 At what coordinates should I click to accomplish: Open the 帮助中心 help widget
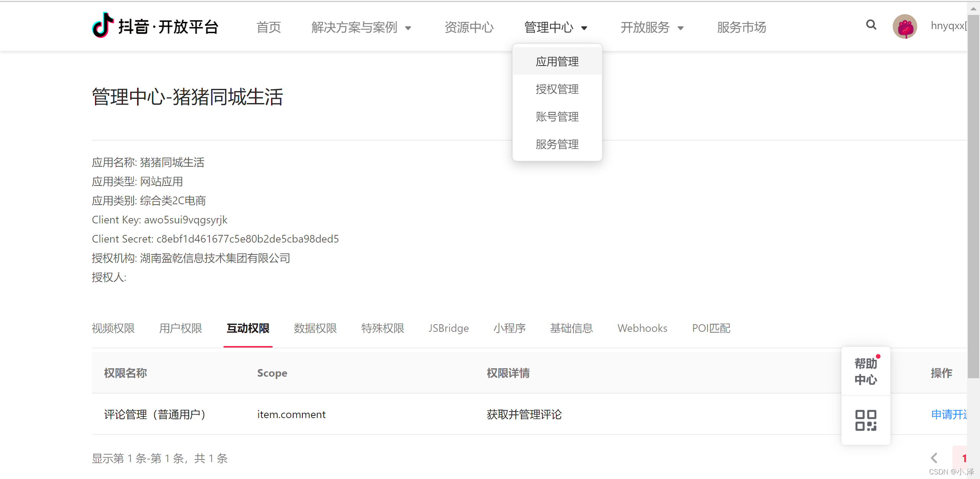pos(866,371)
